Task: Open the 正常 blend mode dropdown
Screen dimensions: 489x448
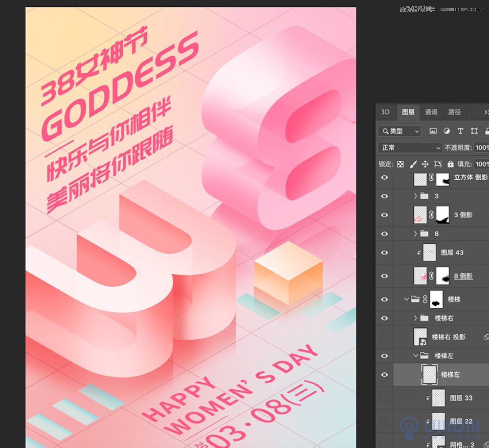Action: pos(410,148)
